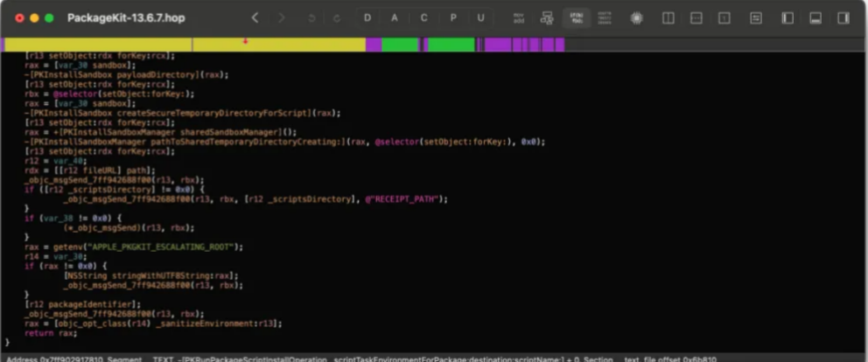Viewport: 868px width, 362px height.
Task: Click the APPLE_PKGKIT_ESCALATING_ROOT string
Action: coord(158,247)
